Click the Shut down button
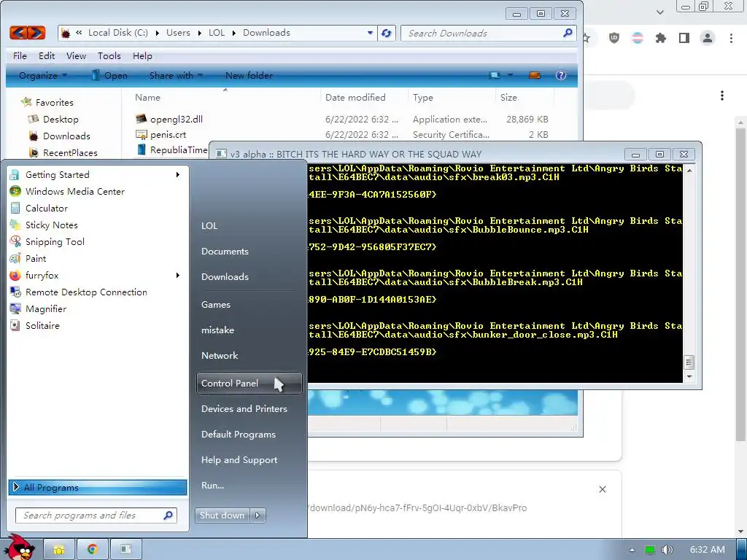This screenshot has width=747, height=560. [222, 516]
